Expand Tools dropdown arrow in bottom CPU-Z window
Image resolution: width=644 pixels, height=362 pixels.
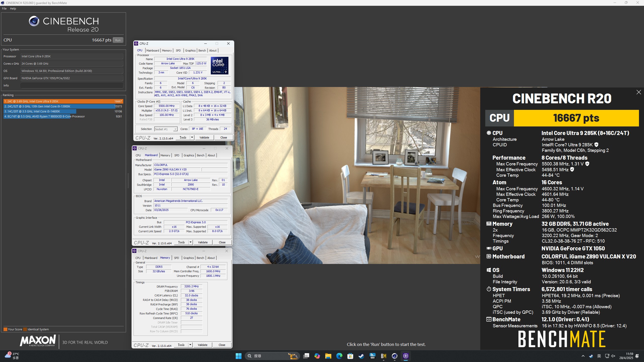(190, 345)
